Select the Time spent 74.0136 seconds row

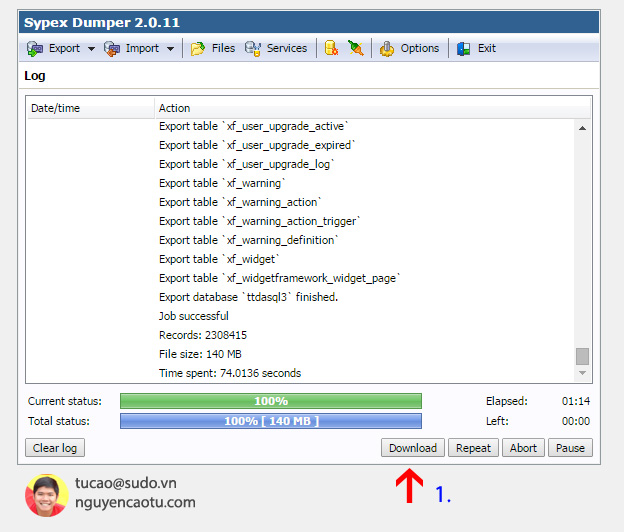click(x=300, y=373)
